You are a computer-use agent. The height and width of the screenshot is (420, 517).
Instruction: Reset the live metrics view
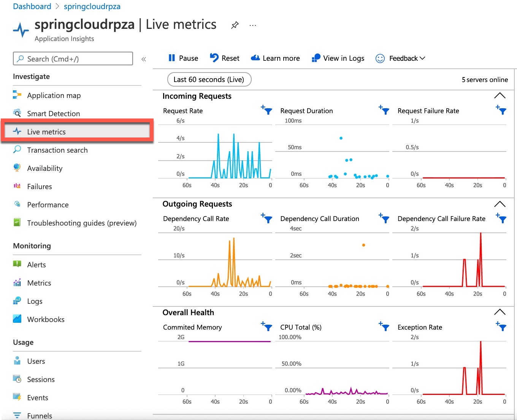pos(225,58)
